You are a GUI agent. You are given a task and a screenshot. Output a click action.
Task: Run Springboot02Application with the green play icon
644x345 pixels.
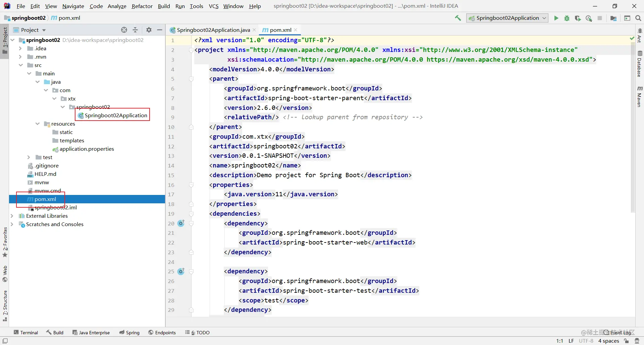pyautogui.click(x=556, y=18)
